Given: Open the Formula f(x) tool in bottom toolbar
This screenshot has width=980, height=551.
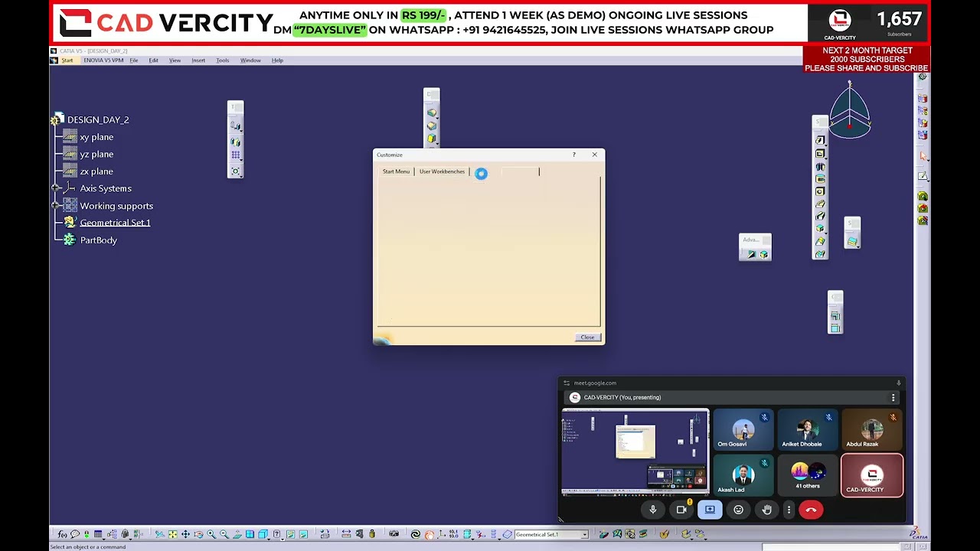Looking at the screenshot, I should (62, 534).
